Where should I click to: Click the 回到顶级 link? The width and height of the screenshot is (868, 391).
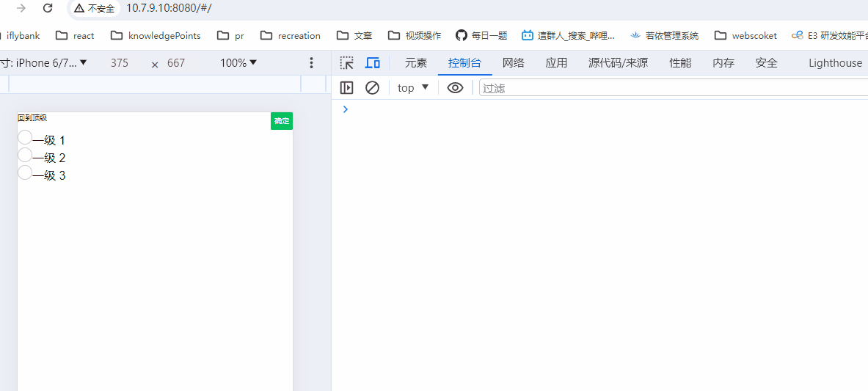[x=32, y=117]
